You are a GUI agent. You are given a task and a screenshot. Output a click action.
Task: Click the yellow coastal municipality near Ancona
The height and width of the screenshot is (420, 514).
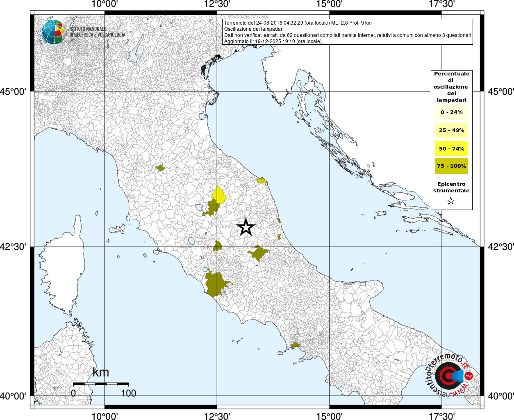tap(262, 180)
